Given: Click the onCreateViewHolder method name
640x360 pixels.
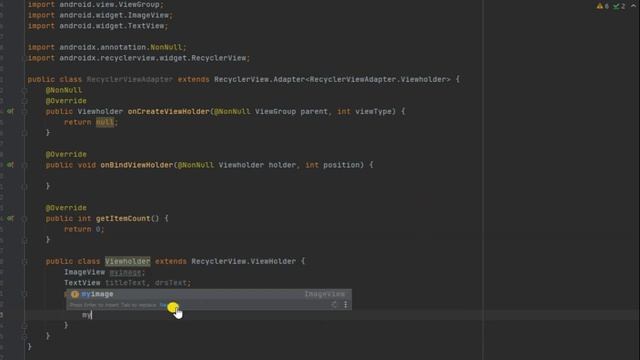Looking at the screenshot, I should [x=168, y=111].
